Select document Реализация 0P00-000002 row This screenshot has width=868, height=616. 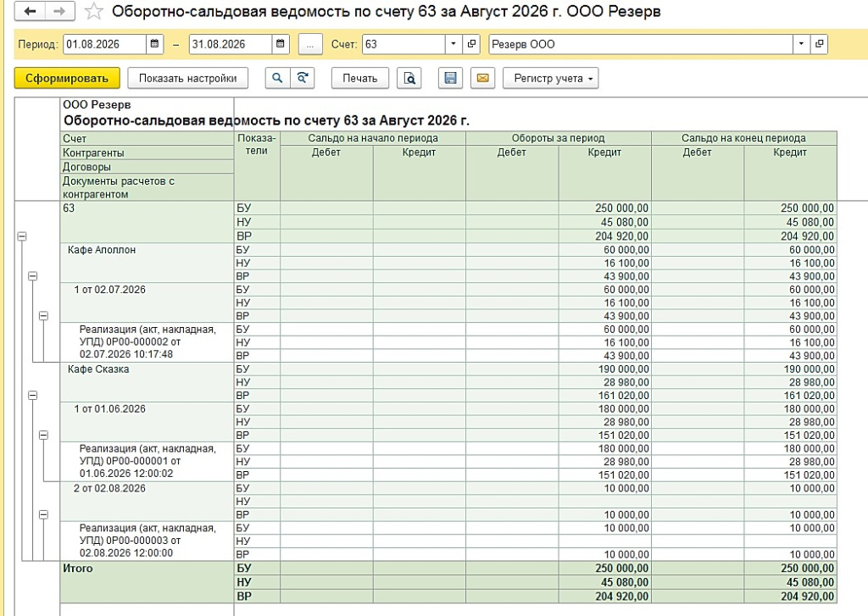click(147, 342)
